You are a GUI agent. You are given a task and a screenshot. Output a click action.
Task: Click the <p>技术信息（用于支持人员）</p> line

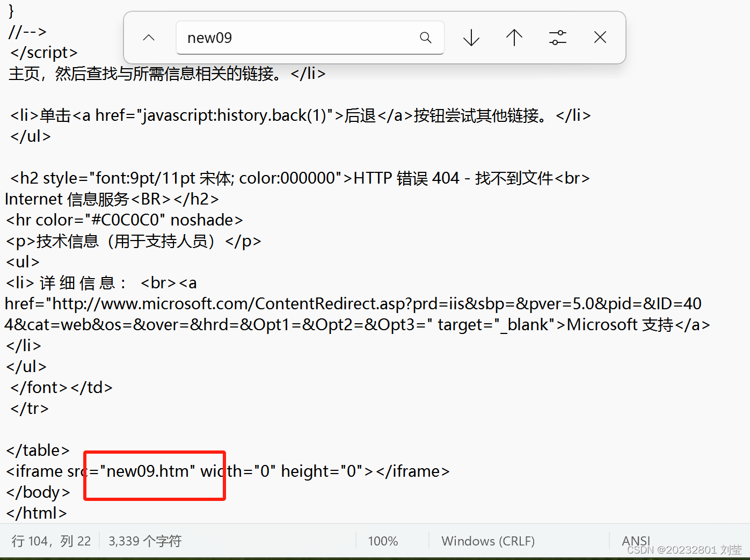[133, 241]
